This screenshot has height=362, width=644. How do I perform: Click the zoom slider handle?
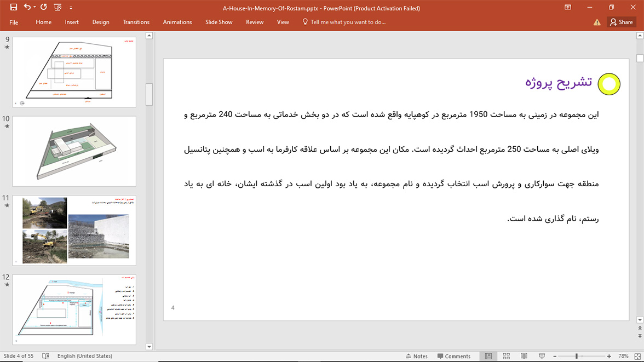(x=577, y=356)
